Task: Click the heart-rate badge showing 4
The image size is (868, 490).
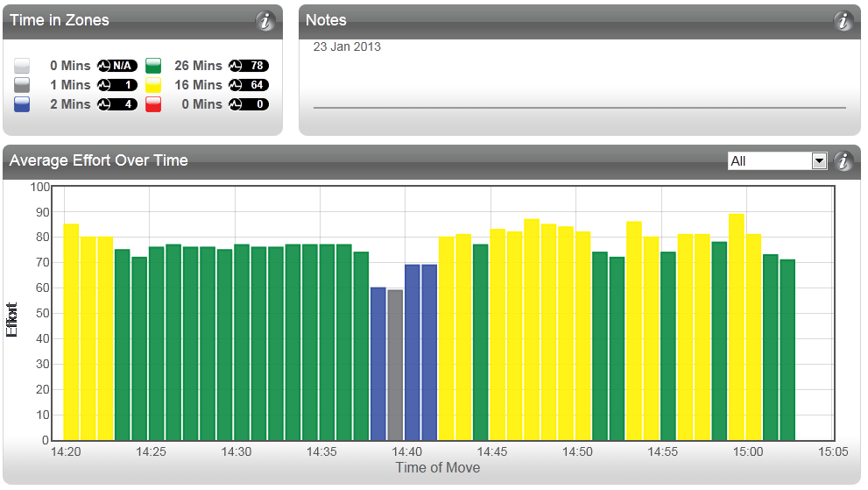Action: (x=117, y=104)
